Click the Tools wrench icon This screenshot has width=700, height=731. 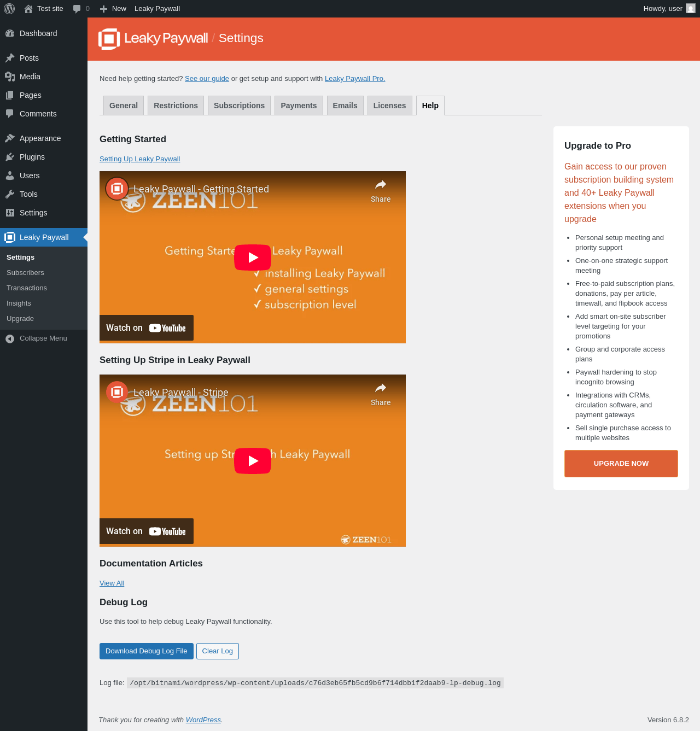pos(10,194)
